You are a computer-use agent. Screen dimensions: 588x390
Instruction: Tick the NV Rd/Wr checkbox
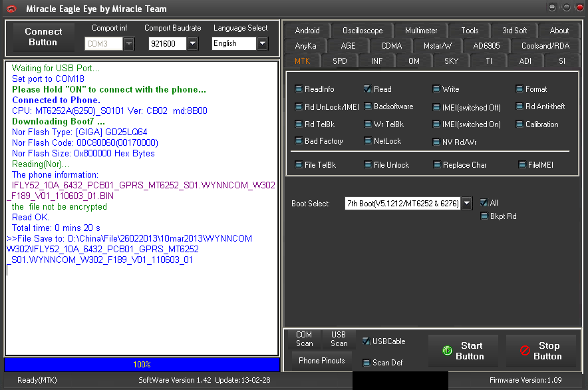(x=436, y=142)
